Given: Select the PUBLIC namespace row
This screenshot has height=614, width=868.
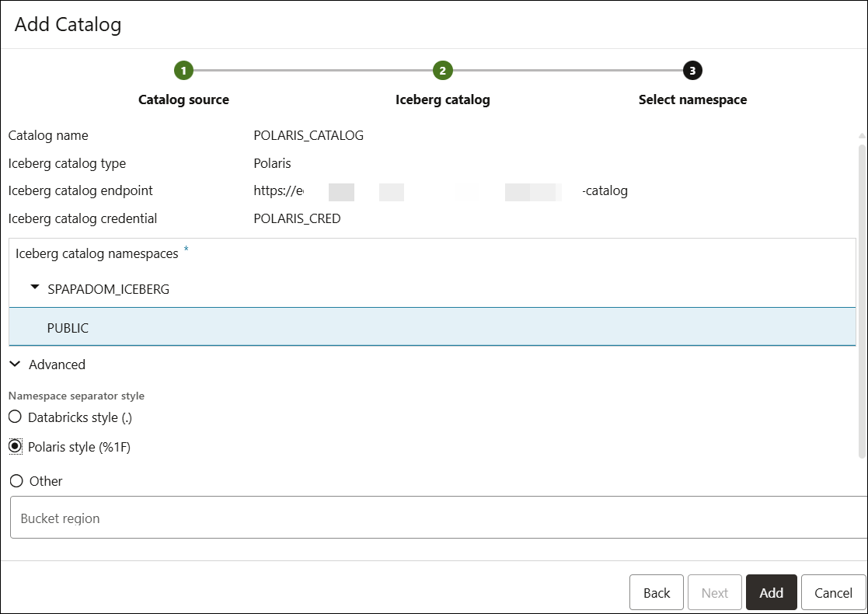Looking at the screenshot, I should tap(432, 327).
